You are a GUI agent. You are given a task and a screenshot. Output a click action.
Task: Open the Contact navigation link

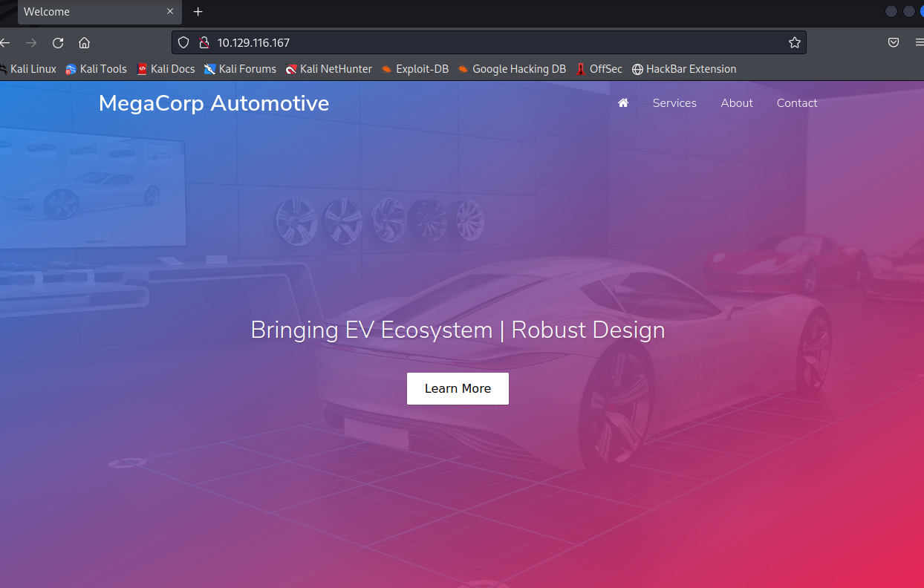797,103
